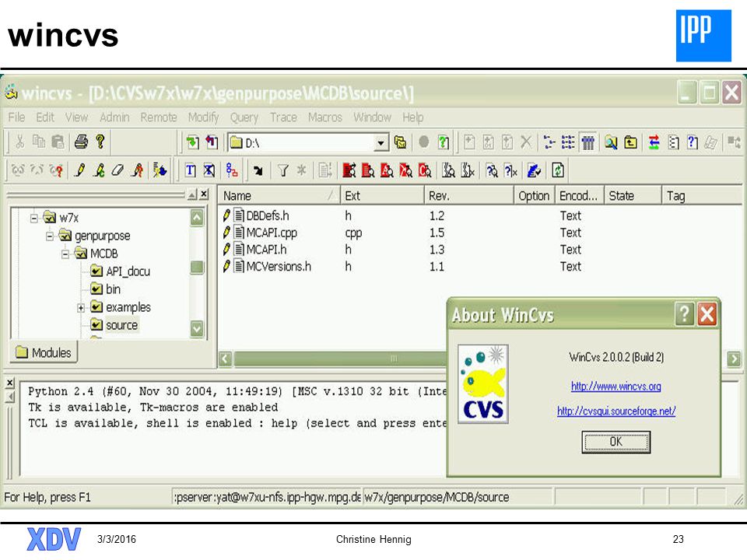Click the question mark with X document icon
This screenshot has width=747, height=560.
coord(510,170)
